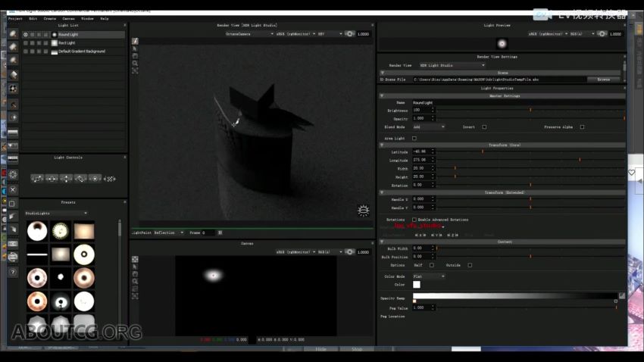Click the center-target Light Controls button
This screenshot has height=362, width=644.
point(95,179)
